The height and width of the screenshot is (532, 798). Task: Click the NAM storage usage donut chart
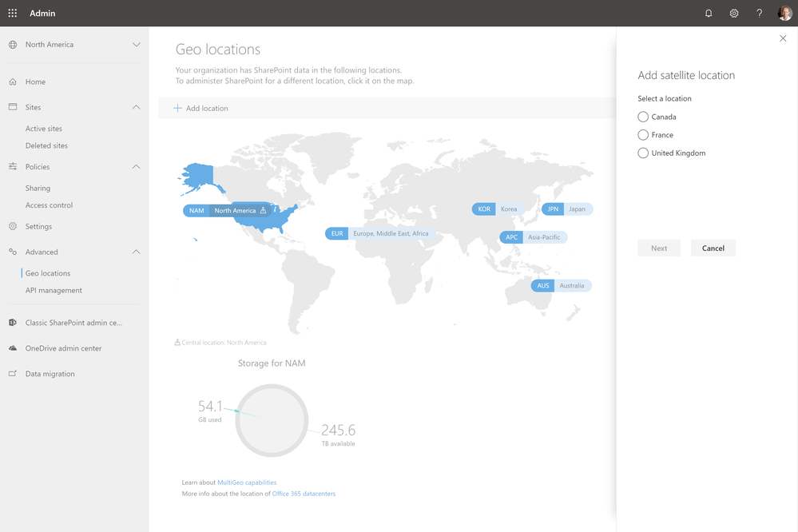click(x=272, y=420)
